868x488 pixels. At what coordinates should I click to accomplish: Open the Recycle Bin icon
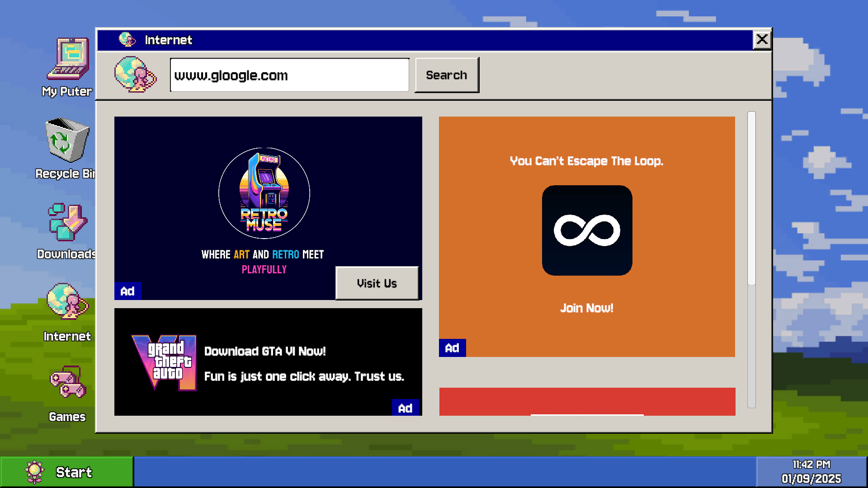(67, 141)
